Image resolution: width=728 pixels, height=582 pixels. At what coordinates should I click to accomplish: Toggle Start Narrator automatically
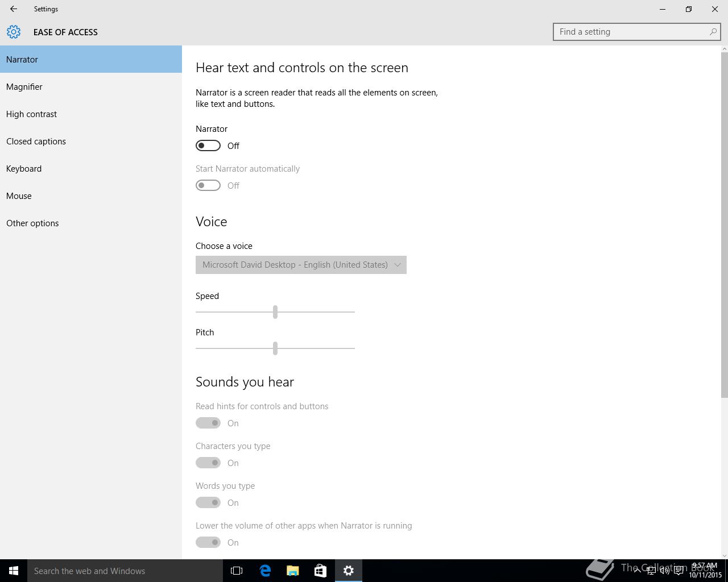tap(208, 185)
